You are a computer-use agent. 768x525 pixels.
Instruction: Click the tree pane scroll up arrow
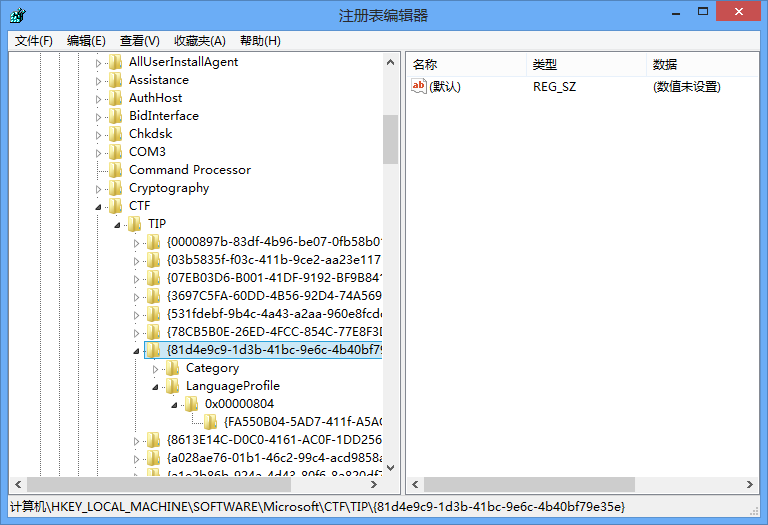pyautogui.click(x=390, y=62)
